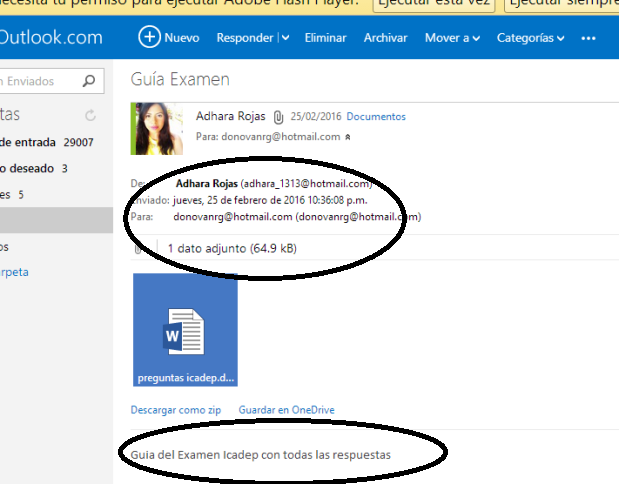Open the Responder dropdown arrow

pyautogui.click(x=285, y=38)
